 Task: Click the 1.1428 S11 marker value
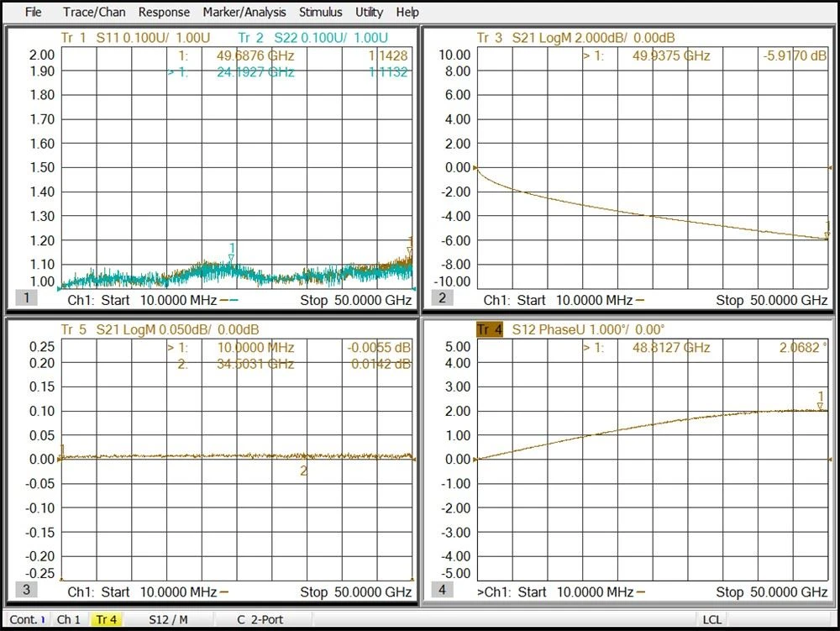[388, 55]
